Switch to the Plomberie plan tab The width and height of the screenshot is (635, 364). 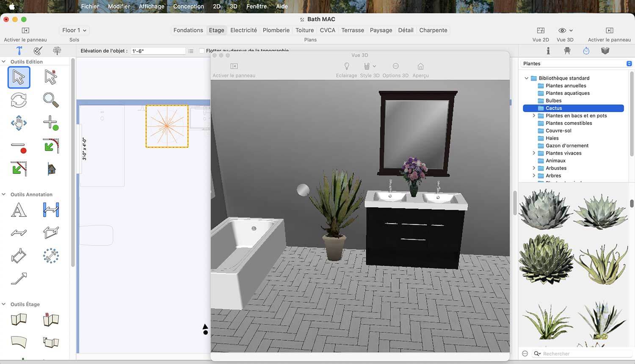click(x=276, y=30)
